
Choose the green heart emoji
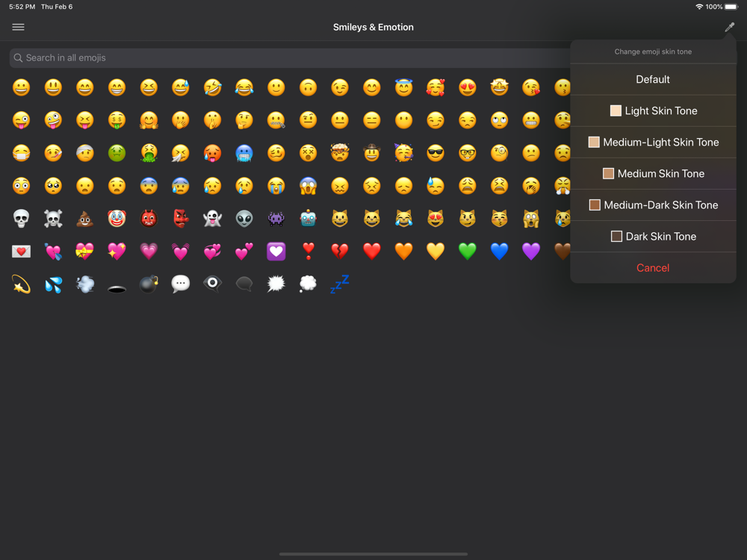(468, 251)
